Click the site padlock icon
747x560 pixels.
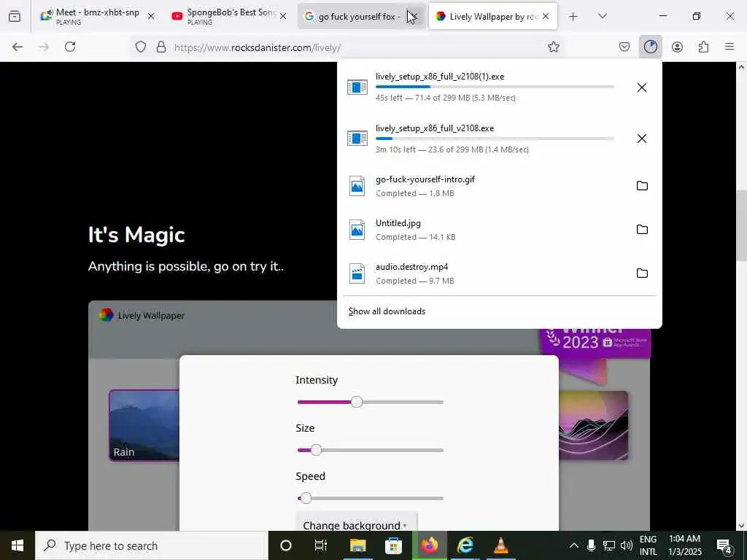161,47
